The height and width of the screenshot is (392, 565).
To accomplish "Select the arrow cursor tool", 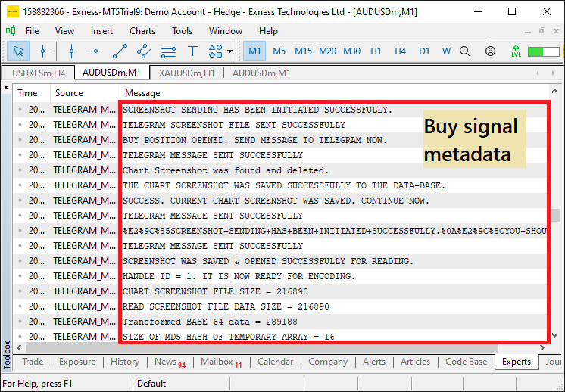I will tap(18, 51).
